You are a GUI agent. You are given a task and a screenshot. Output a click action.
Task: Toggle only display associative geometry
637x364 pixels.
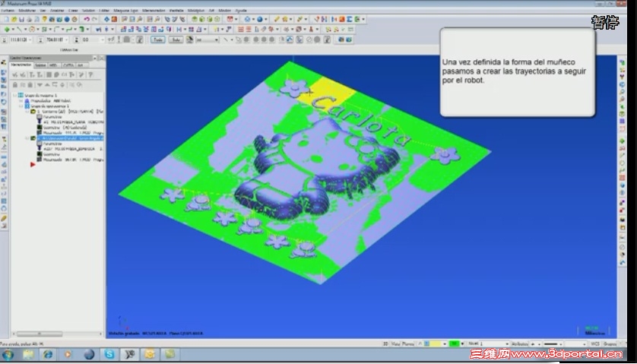click(79, 85)
